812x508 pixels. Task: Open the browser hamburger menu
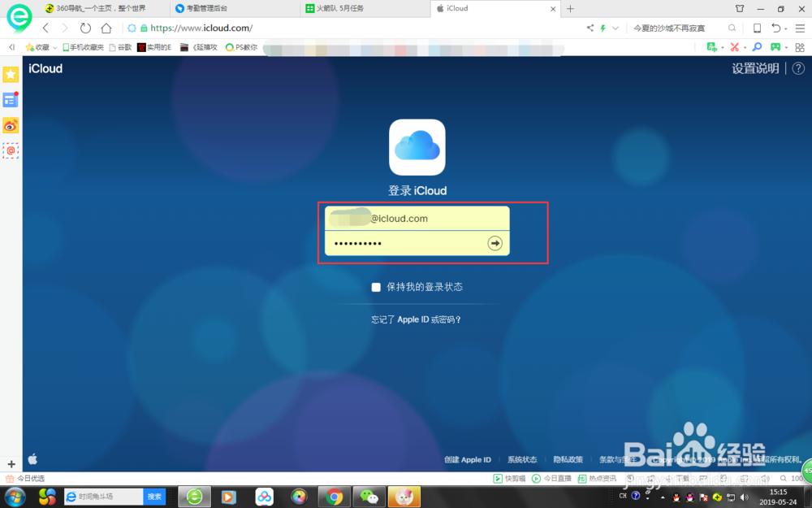tap(800, 28)
